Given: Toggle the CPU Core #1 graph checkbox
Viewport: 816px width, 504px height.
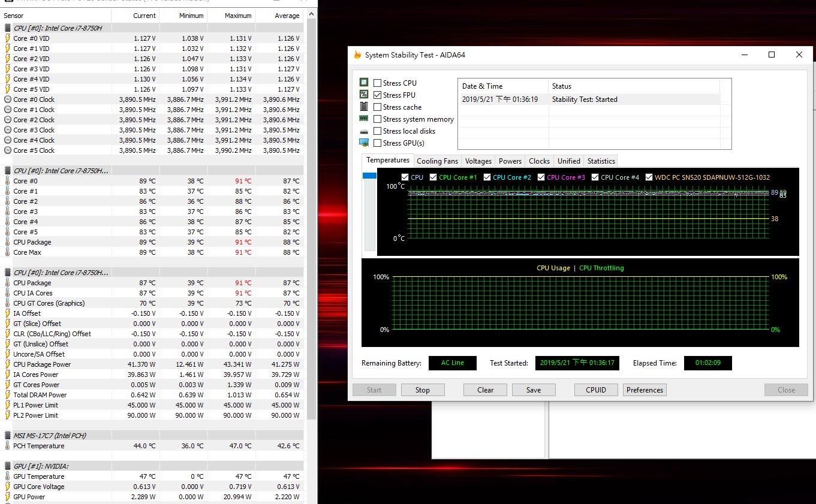Looking at the screenshot, I should [x=433, y=177].
